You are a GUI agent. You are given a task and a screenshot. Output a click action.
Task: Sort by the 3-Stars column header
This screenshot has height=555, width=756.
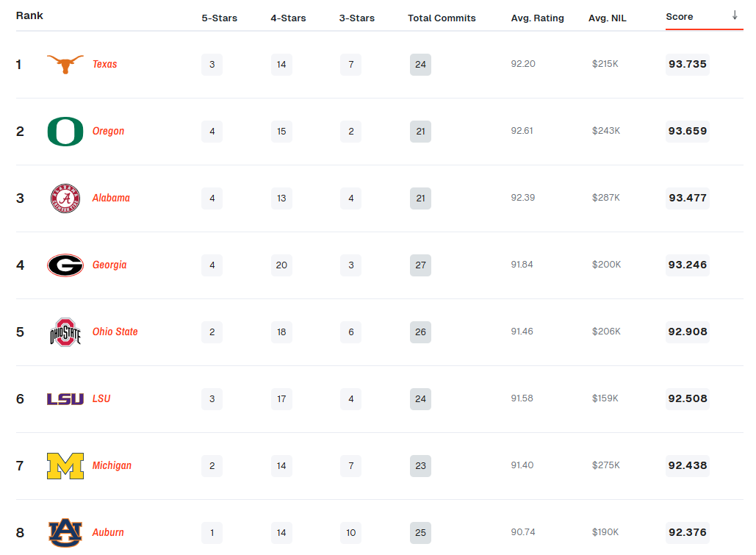tap(357, 18)
